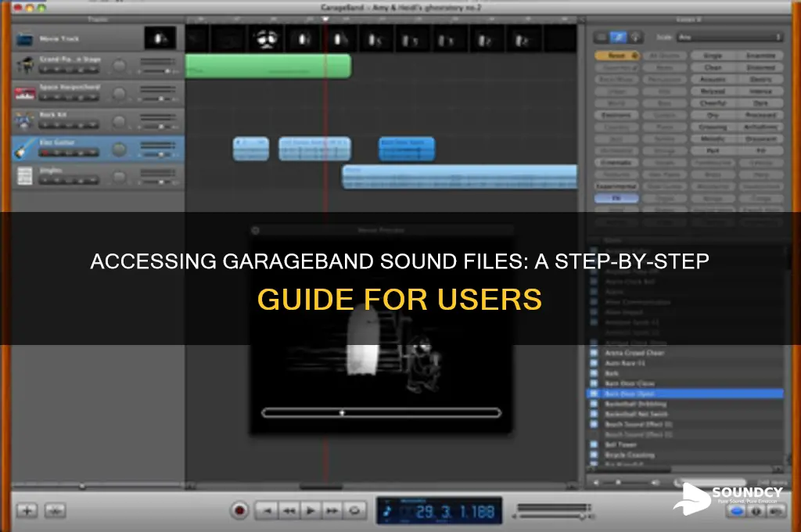Select the Rock Kit drum set icon
This screenshot has height=532, width=801.
(24, 121)
